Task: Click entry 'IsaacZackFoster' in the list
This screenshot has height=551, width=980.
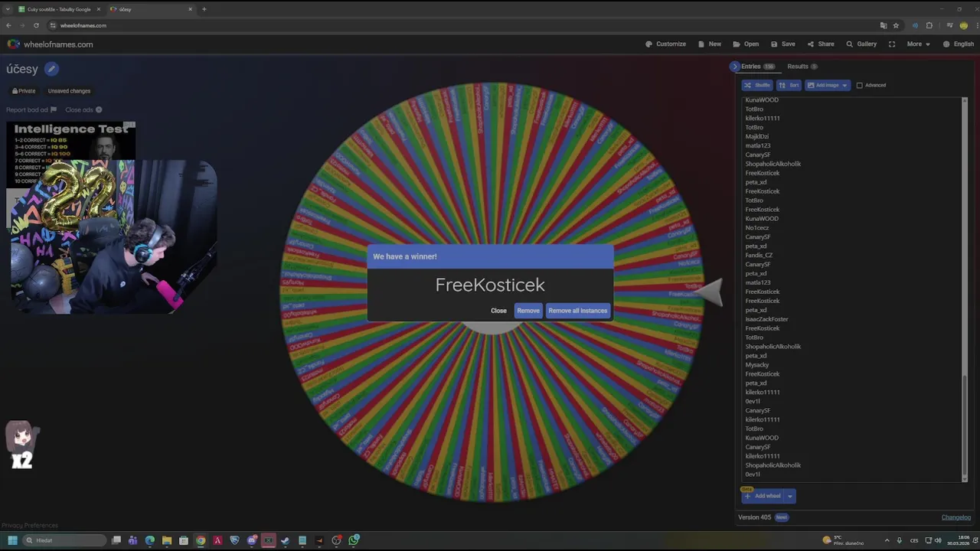Action: (x=766, y=319)
